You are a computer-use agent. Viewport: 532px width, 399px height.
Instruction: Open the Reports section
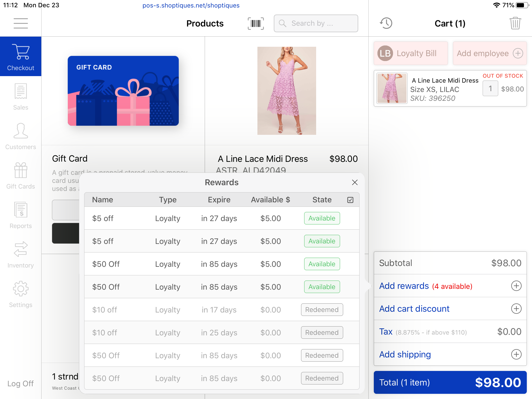(21, 215)
